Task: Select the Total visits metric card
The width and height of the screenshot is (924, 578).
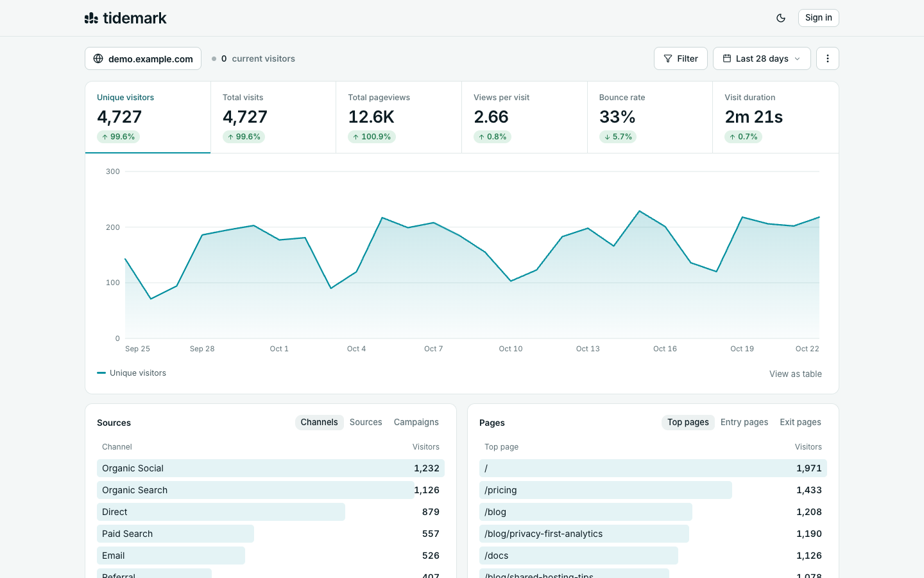Action: (x=273, y=117)
